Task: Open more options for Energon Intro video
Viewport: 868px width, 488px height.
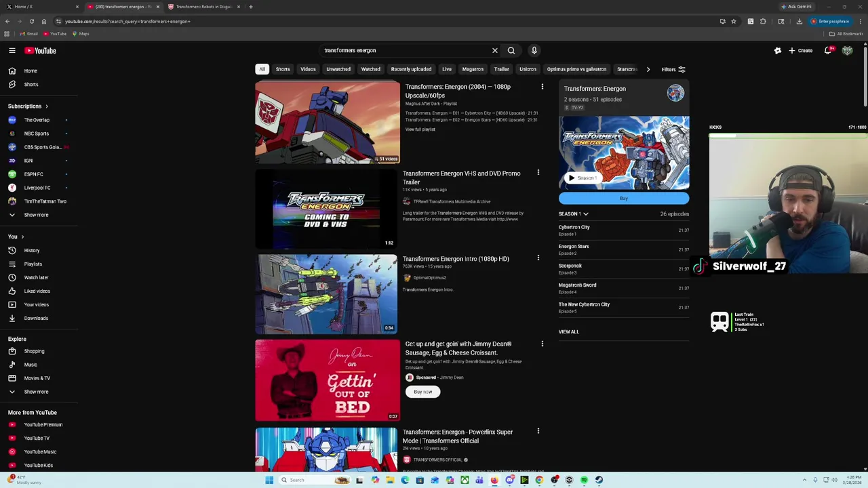Action: [538, 258]
